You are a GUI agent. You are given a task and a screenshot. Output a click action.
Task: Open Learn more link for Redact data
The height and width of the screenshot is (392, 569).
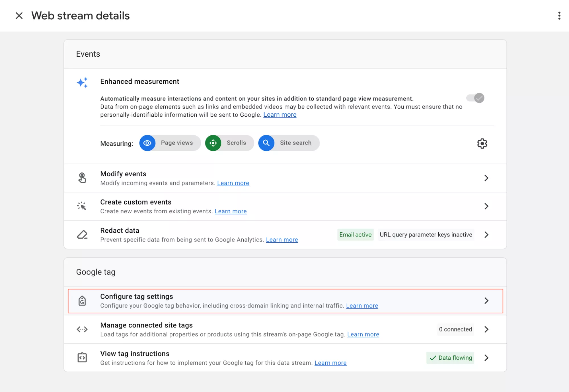tap(282, 240)
